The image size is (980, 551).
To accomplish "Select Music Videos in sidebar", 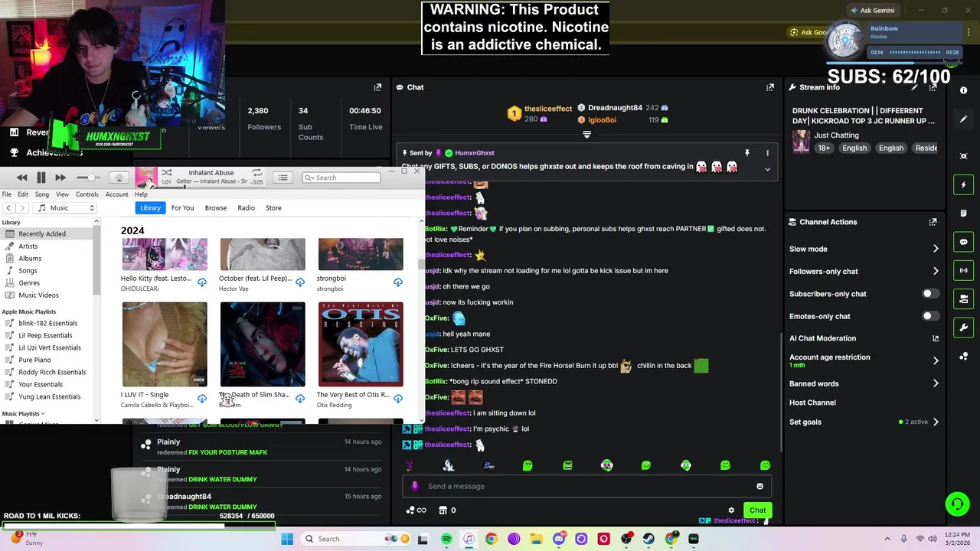I will tap(38, 295).
